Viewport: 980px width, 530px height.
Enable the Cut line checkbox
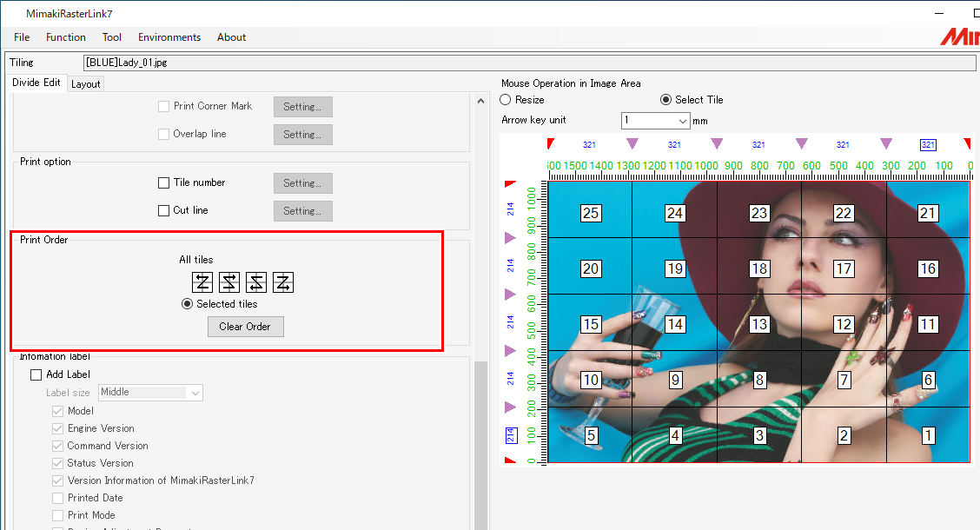(x=162, y=210)
